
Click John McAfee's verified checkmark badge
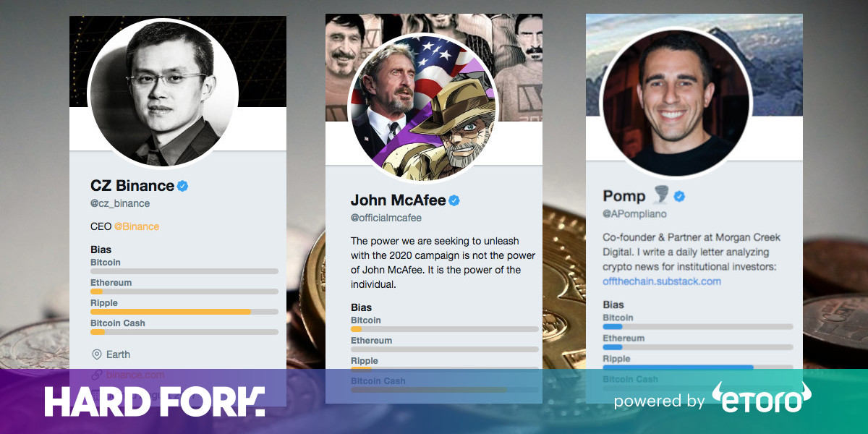tap(454, 200)
